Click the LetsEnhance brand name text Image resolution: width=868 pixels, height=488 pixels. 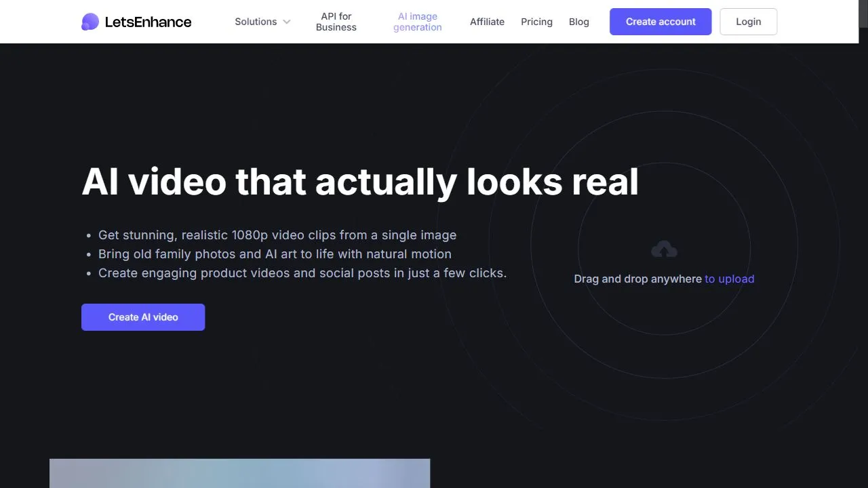(x=148, y=22)
